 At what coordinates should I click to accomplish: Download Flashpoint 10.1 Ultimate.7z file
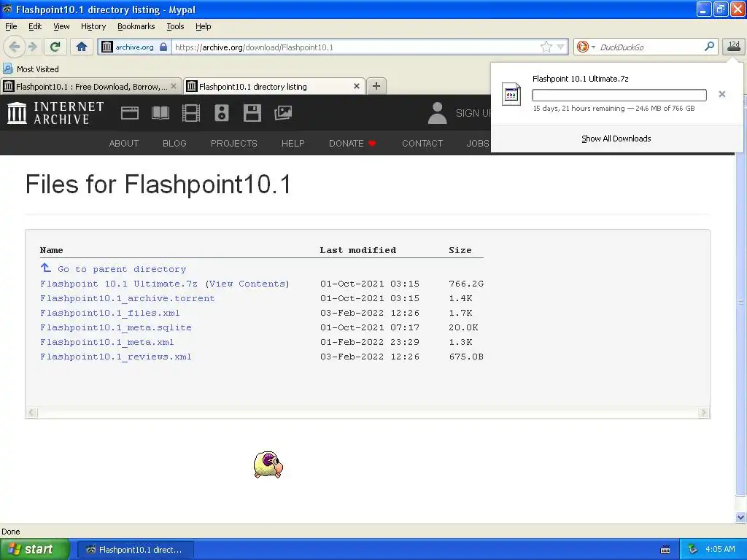[119, 284]
